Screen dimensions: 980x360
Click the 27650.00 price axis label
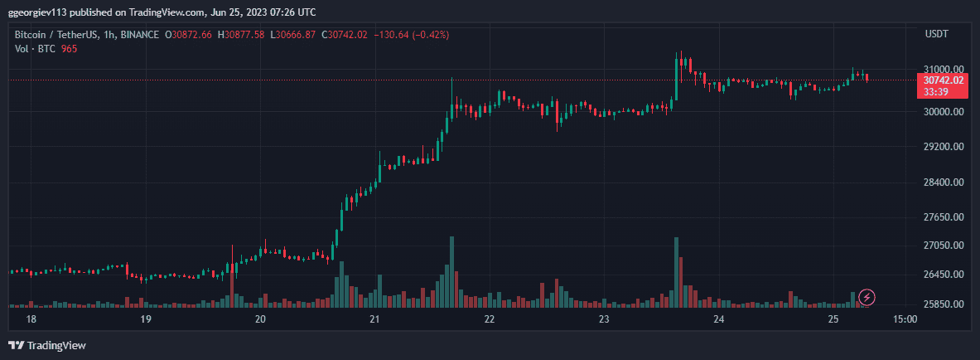[x=942, y=216]
